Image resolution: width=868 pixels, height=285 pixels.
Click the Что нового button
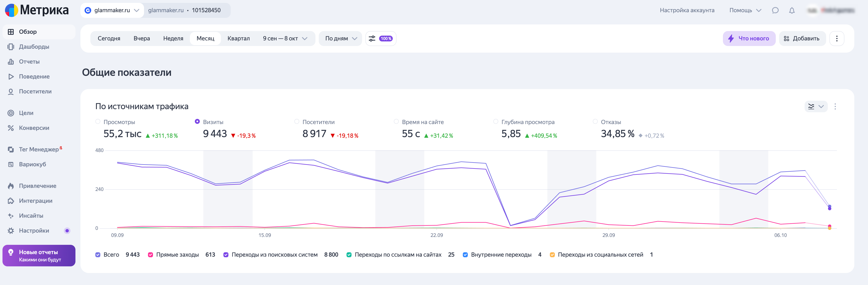(749, 38)
